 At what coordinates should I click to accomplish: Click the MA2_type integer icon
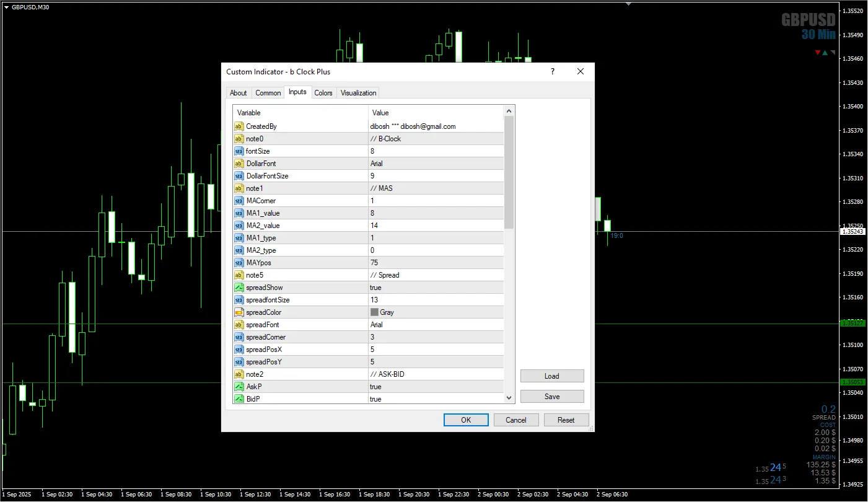239,250
